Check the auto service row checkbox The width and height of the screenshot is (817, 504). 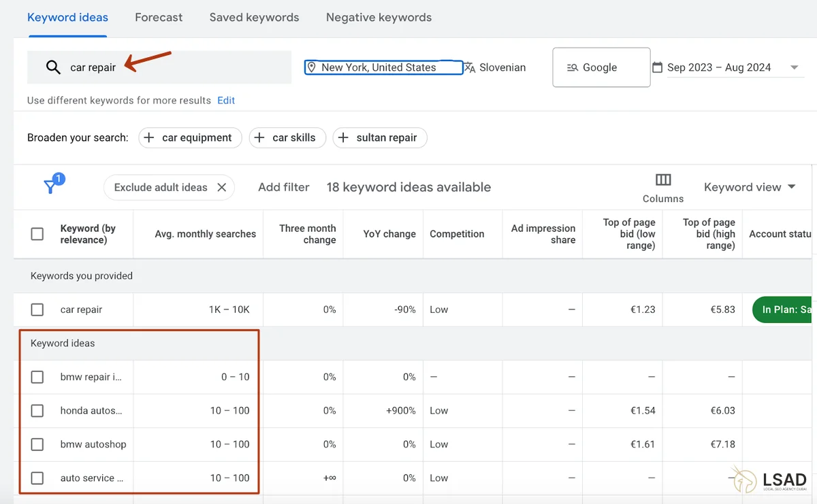[x=37, y=478]
